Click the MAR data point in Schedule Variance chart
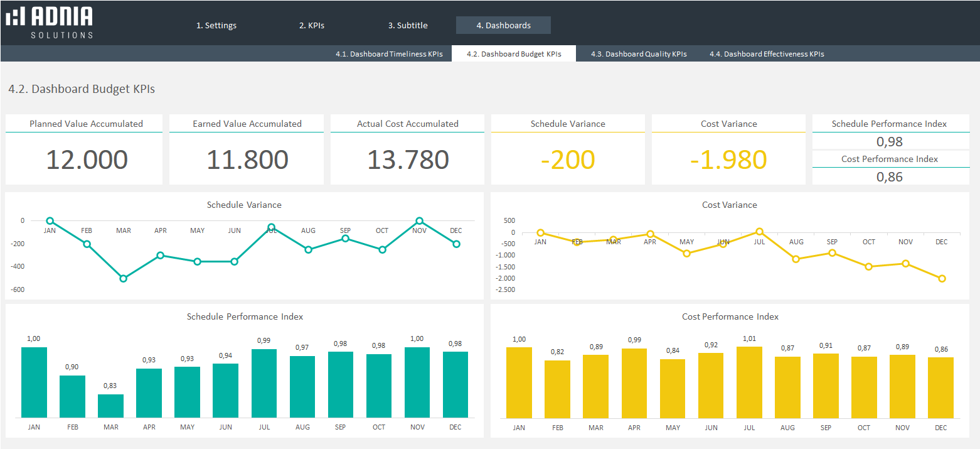Screen dimensions: 980x449 124,278
